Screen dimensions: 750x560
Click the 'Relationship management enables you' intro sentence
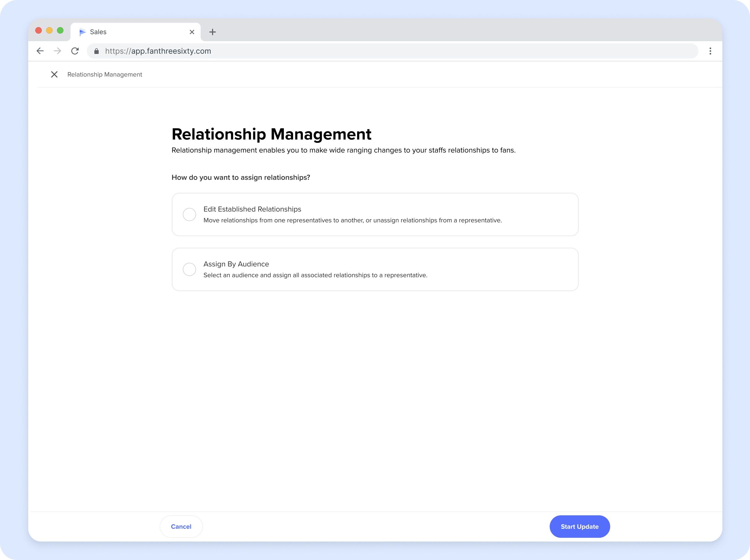344,150
